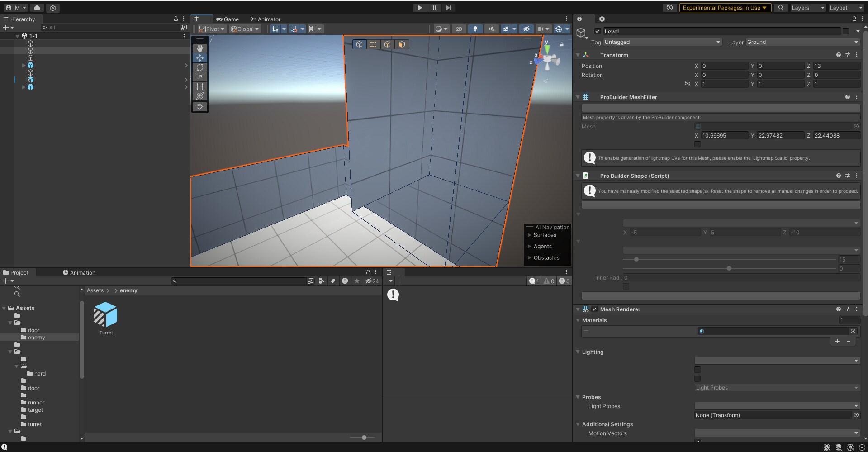Select the Turret asset thumbnail
The height and width of the screenshot is (452, 868).
(x=105, y=314)
